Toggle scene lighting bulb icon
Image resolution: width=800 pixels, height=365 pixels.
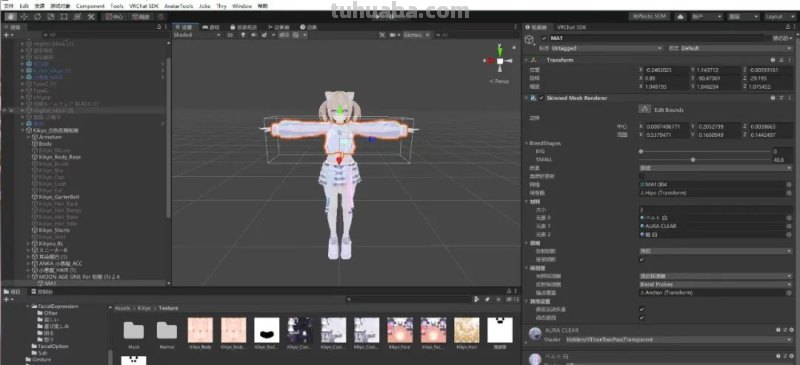click(243, 35)
